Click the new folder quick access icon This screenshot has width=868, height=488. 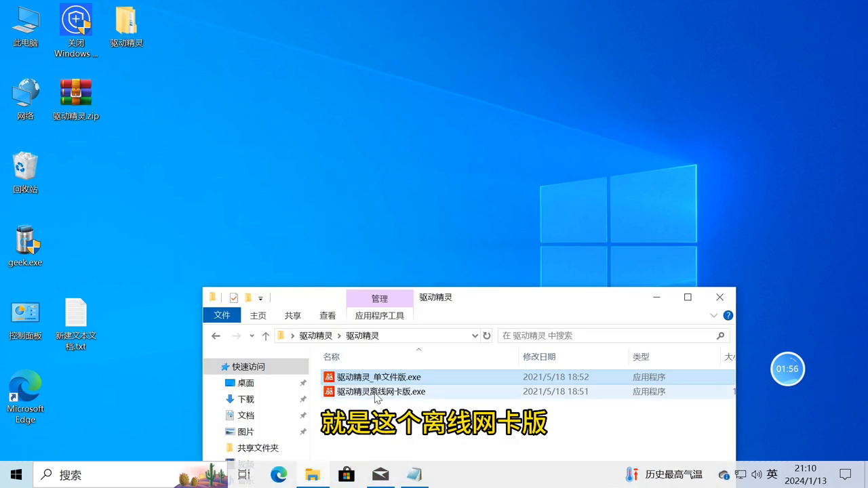[248, 298]
